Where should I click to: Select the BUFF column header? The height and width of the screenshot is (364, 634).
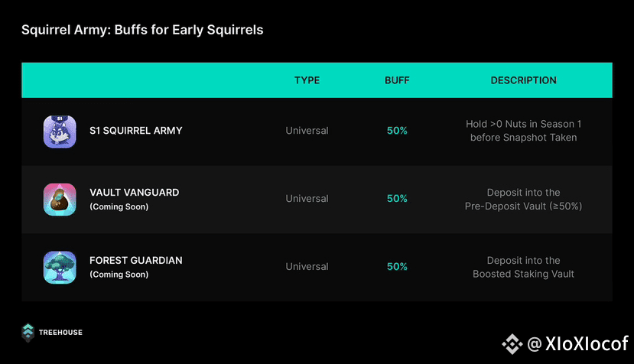tap(397, 80)
